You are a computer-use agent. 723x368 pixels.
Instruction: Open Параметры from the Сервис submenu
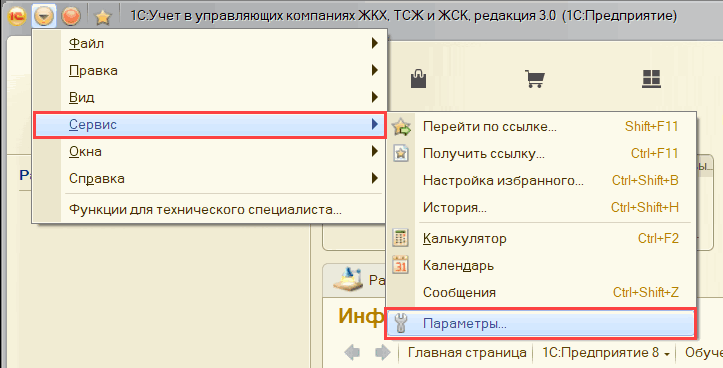coord(540,324)
